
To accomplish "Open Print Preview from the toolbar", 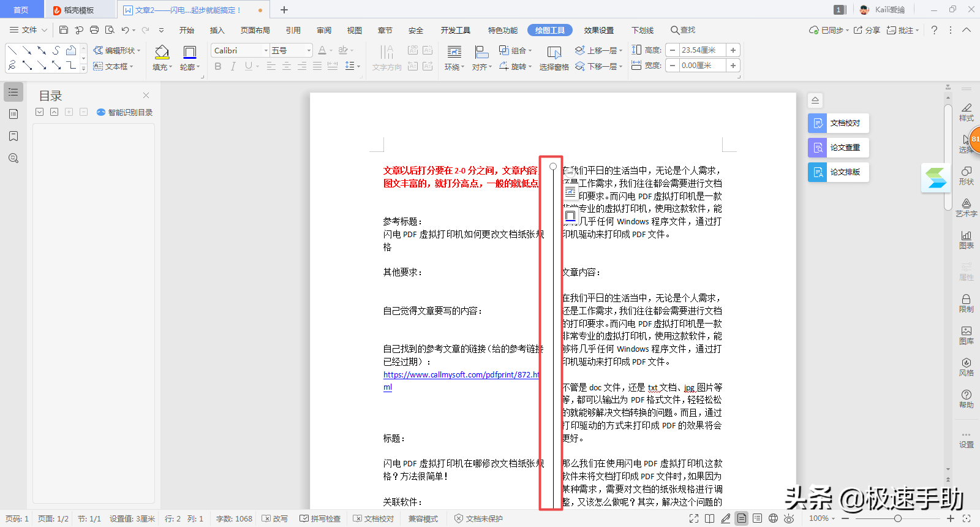I will 110,30.
